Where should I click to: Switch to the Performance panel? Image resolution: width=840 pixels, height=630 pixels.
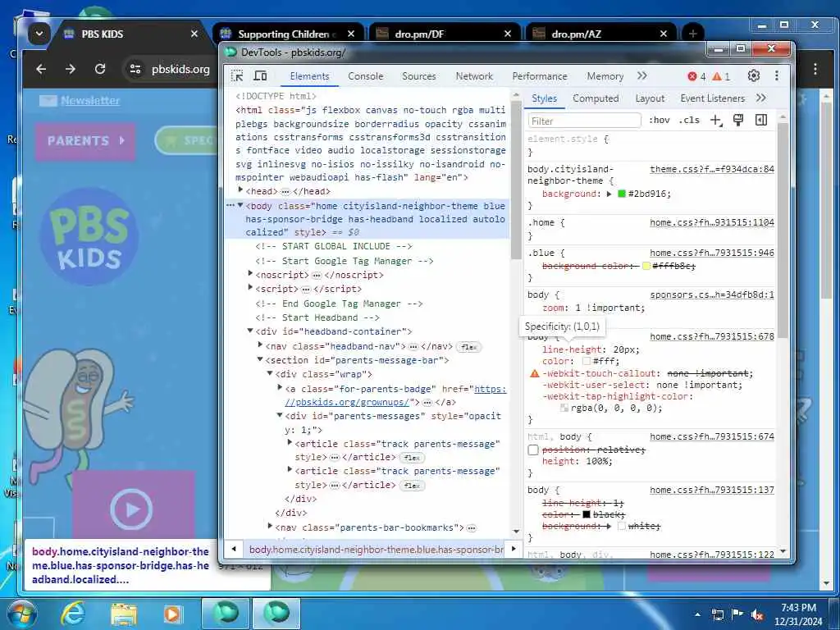click(x=540, y=76)
